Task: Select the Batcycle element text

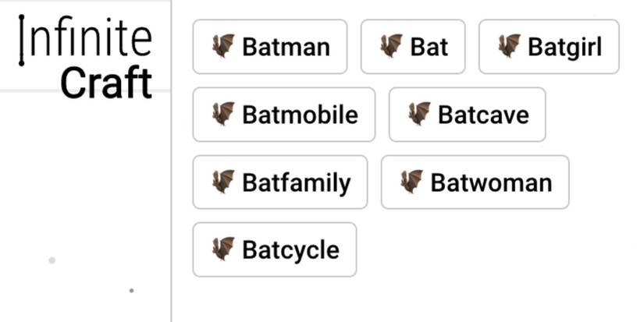Action: [290, 250]
